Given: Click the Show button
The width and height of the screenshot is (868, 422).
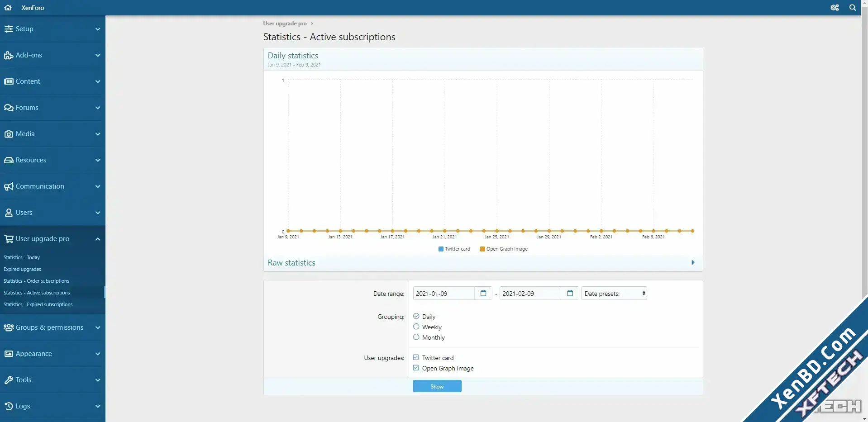Looking at the screenshot, I should click(x=437, y=386).
